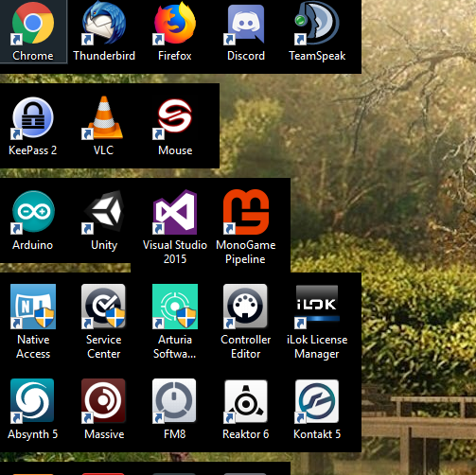Select the Firefox browser icon
This screenshot has height=475, width=476.
coord(175,23)
